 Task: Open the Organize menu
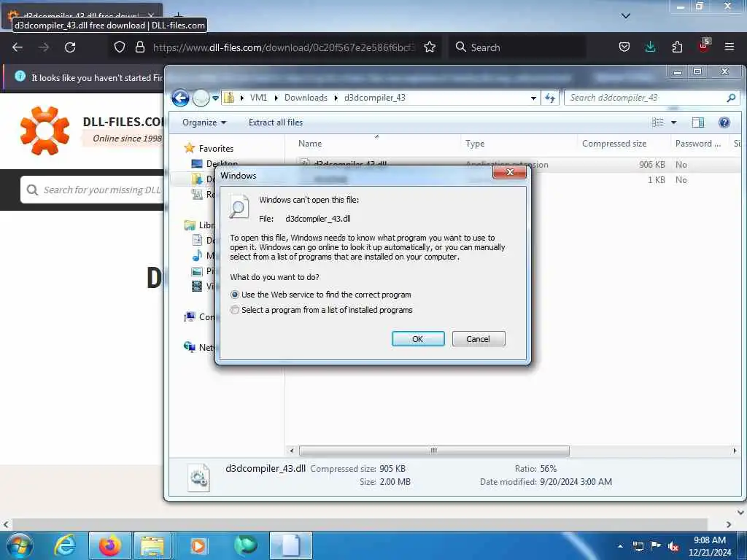(204, 122)
